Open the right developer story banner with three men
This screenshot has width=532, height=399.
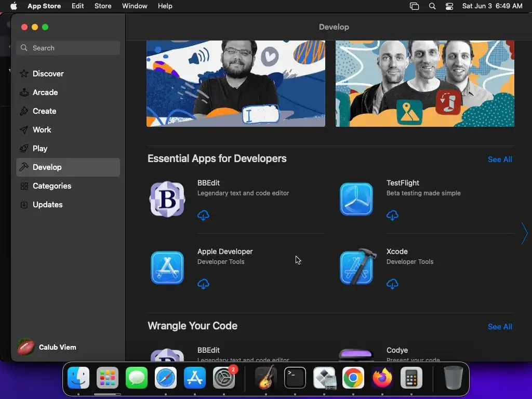click(x=425, y=84)
